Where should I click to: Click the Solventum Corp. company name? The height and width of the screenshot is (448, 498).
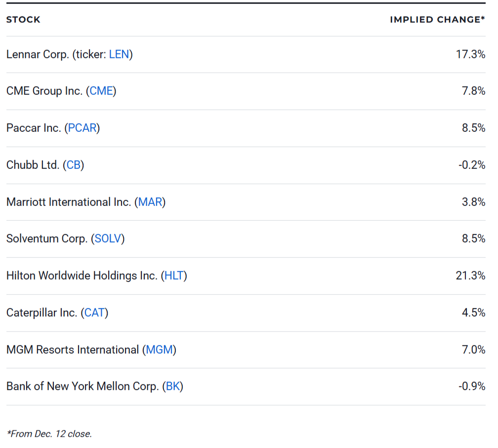pos(47,239)
